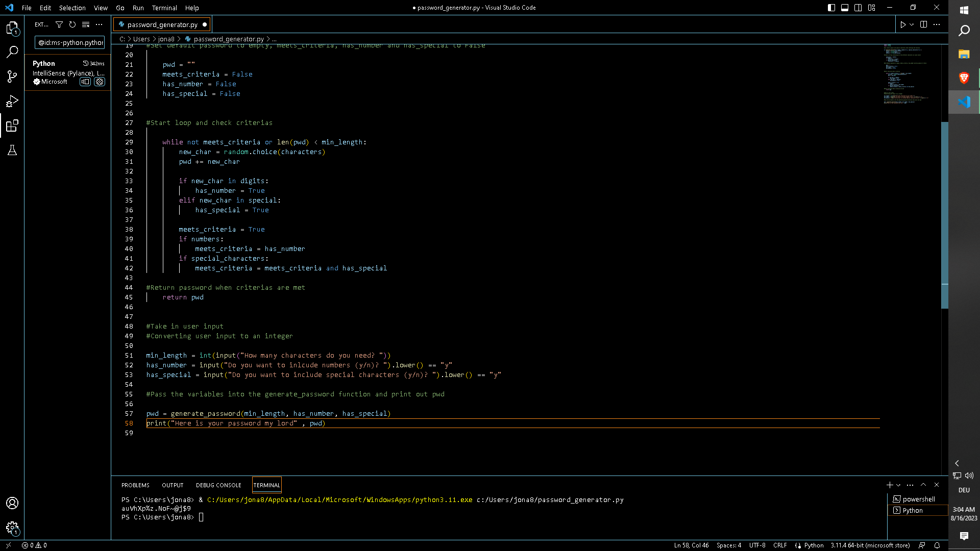Clear extensions search results
The width and height of the screenshot is (980, 551).
pos(86,24)
